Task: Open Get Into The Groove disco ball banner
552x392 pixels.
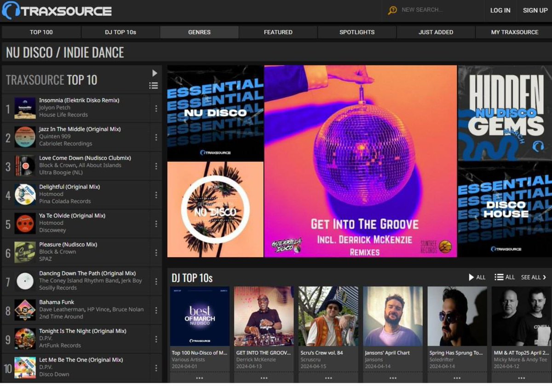Action: point(361,161)
